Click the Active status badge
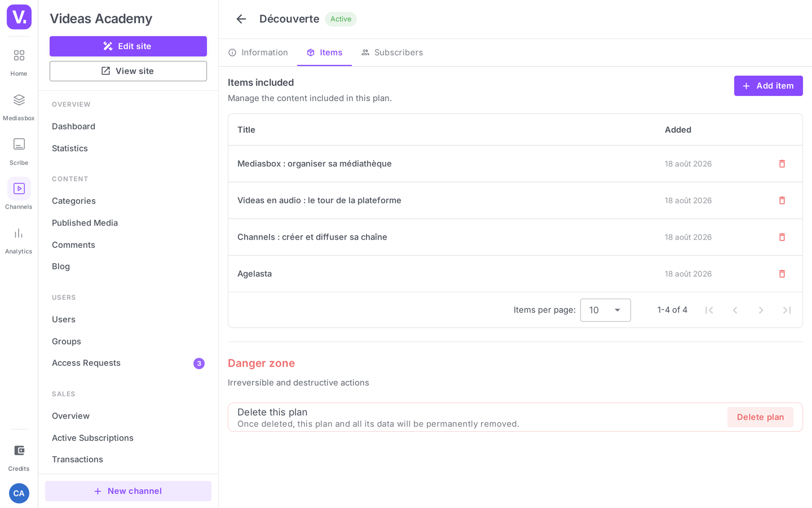This screenshot has height=508, width=812. [341, 19]
